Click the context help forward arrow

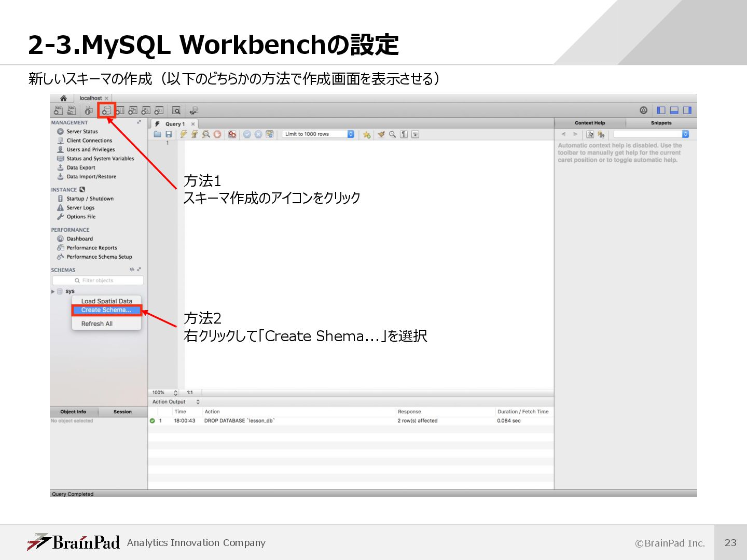click(575, 134)
